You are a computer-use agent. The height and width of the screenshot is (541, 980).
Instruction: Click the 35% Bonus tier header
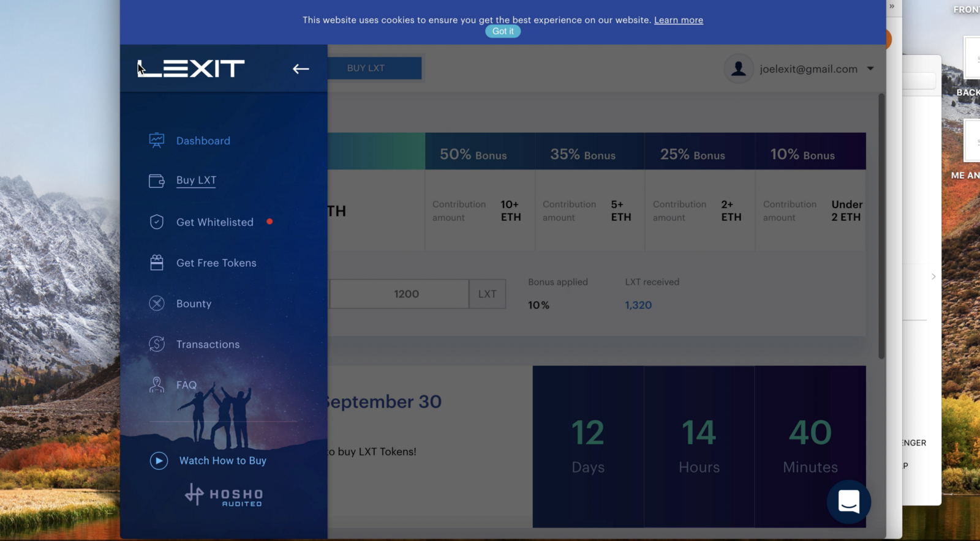590,151
